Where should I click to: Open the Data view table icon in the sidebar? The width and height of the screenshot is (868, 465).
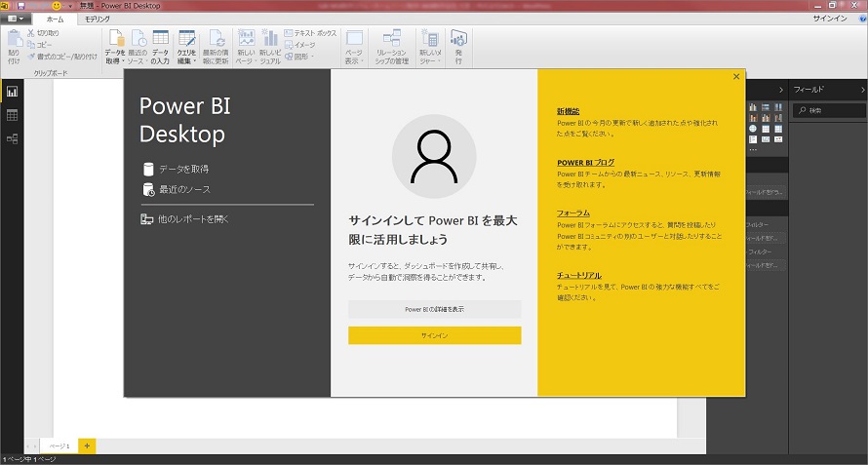[x=12, y=115]
